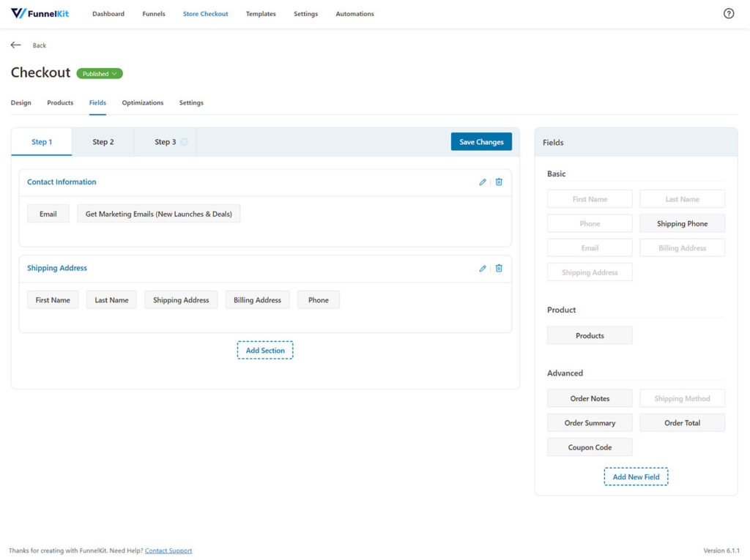The image size is (750, 560).
Task: Switch to the Optimizations tab
Action: tap(143, 102)
